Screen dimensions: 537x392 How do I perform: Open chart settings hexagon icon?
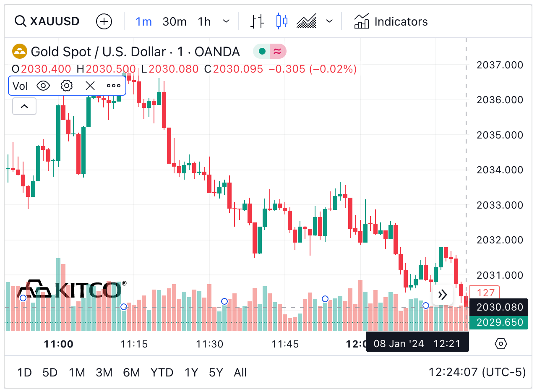pyautogui.click(x=501, y=344)
